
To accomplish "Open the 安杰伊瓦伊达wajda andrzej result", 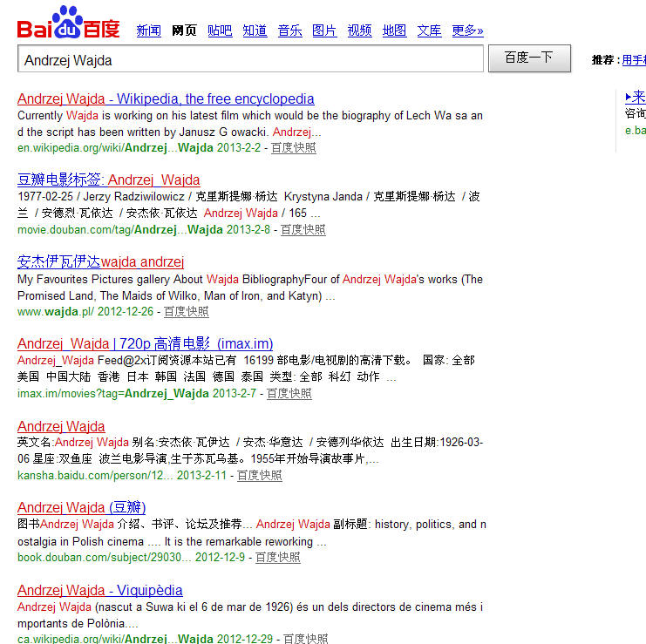I will 100,262.
